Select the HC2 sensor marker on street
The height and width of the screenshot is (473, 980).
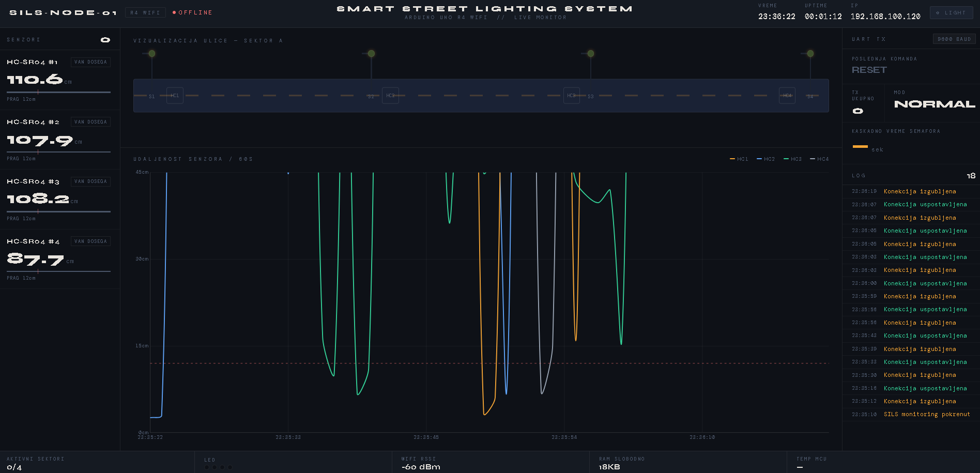coord(390,96)
